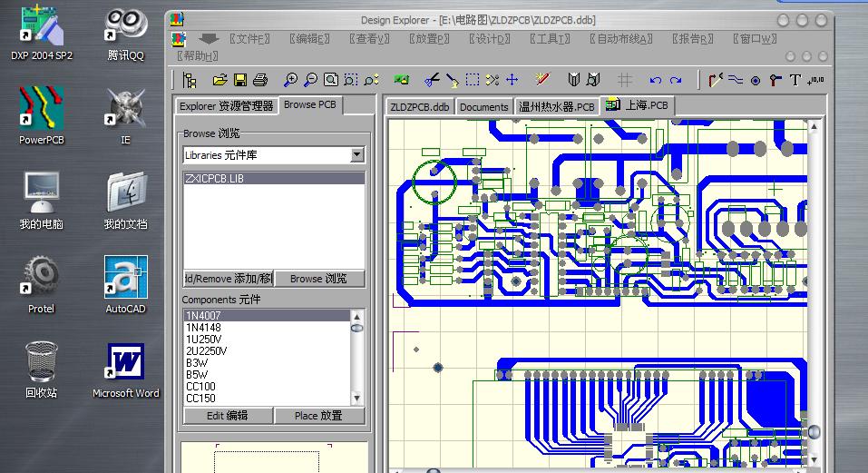This screenshot has width=868, height=473.
Task: Select the Zoom Out magnifier tool
Action: (310, 81)
